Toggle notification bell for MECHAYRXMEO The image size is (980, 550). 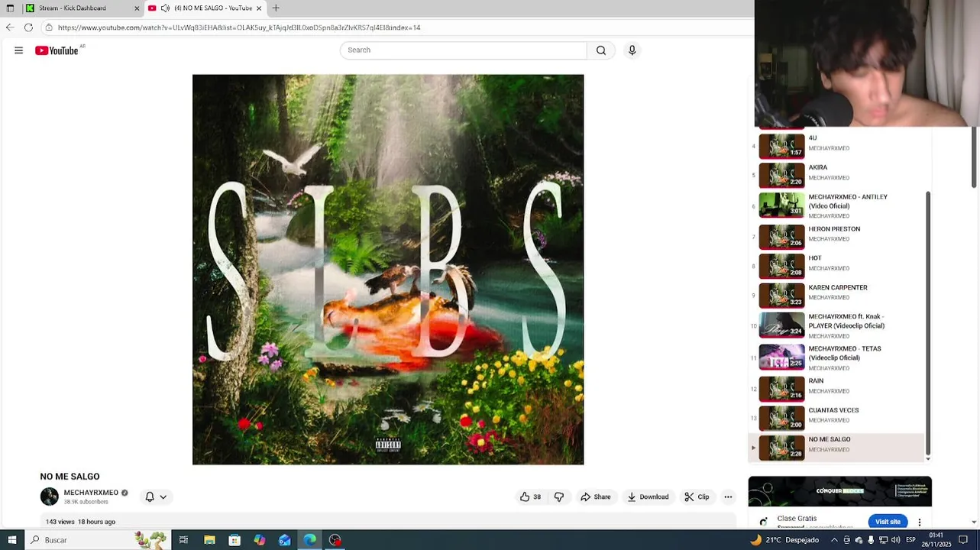(150, 497)
